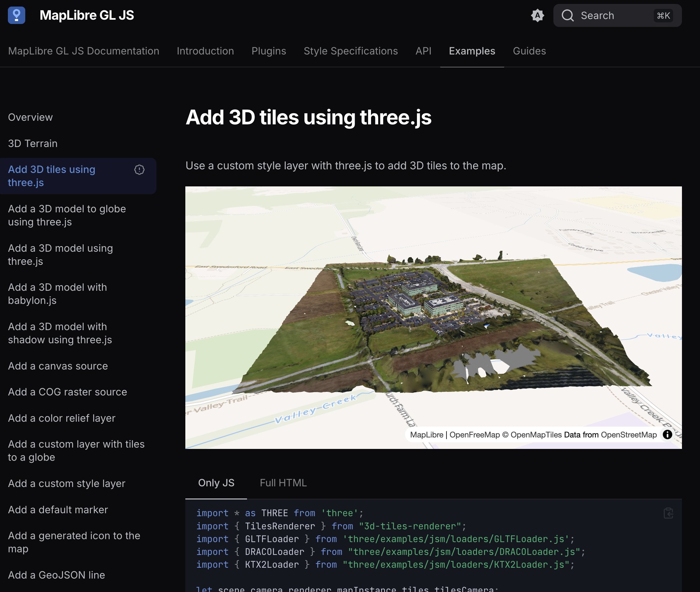Viewport: 700px width, 592px height.
Task: Click the description text 'Use a custom style layer'
Action: [346, 166]
